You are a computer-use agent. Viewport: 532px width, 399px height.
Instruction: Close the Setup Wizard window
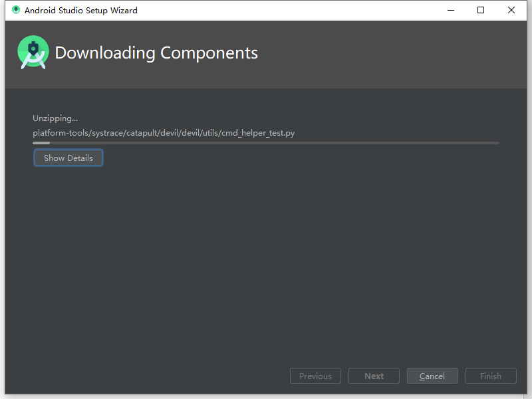point(511,10)
